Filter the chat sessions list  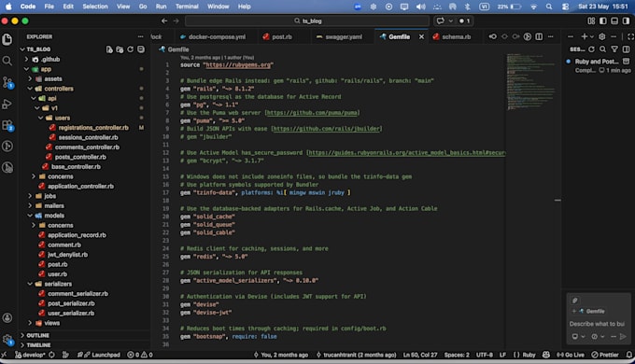point(614,49)
